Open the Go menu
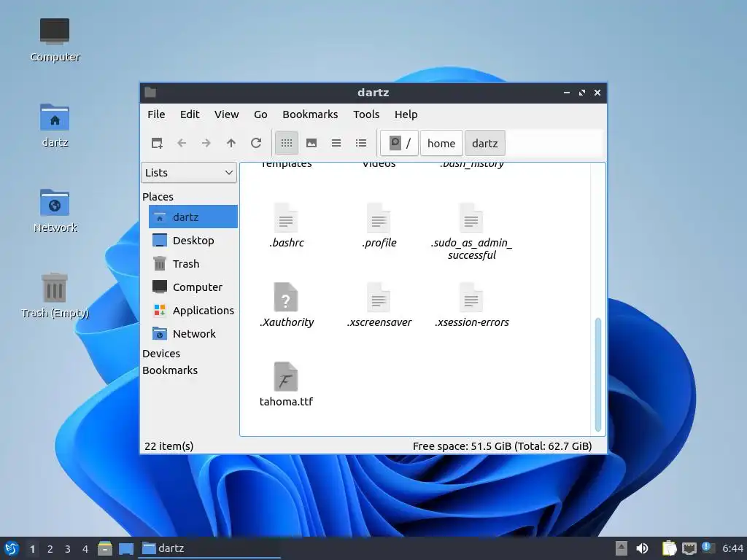Screen dimensions: 747x560 pos(260,114)
